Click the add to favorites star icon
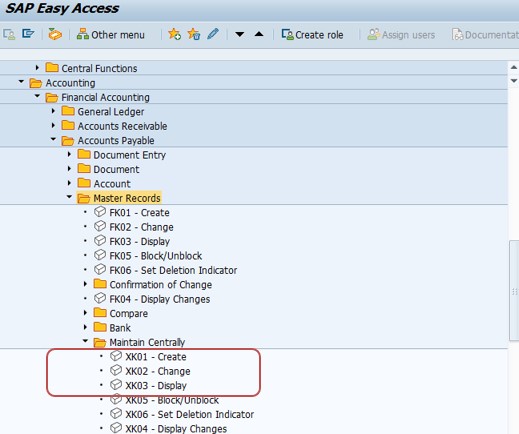Image resolution: width=519 pixels, height=434 pixels. (x=174, y=34)
